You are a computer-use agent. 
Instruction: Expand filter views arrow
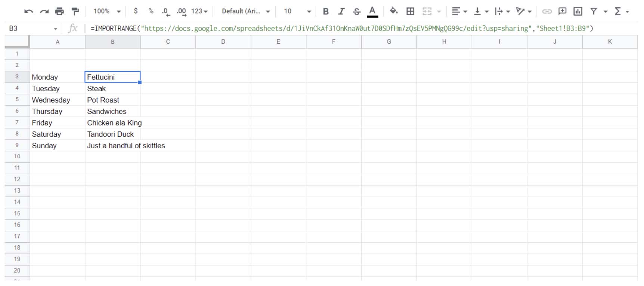[x=606, y=12]
